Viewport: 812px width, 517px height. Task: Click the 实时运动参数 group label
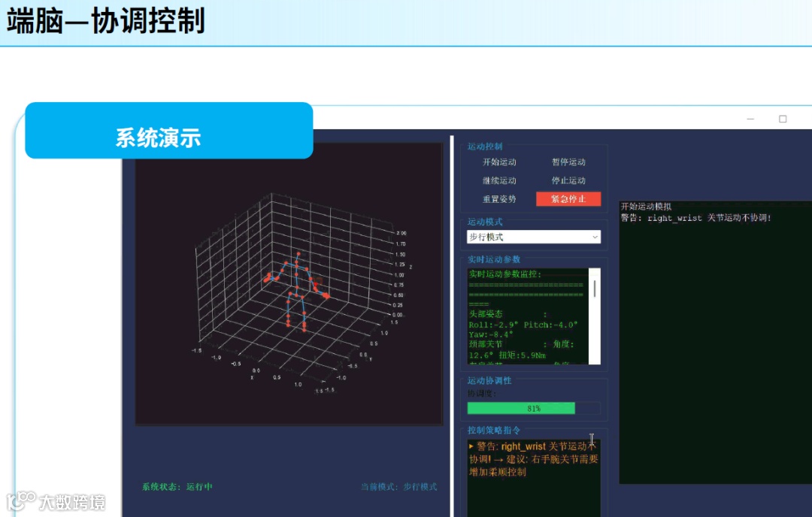493,259
